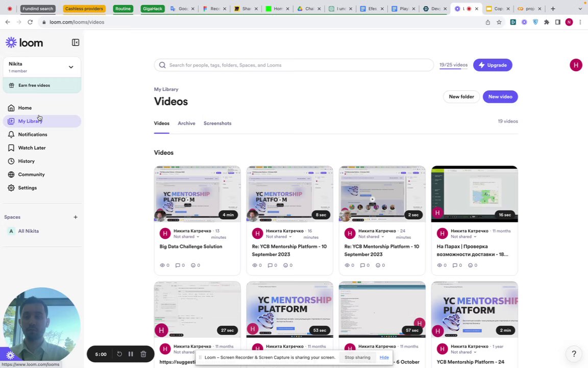
Task: Select the Videos tab
Action: (x=162, y=123)
